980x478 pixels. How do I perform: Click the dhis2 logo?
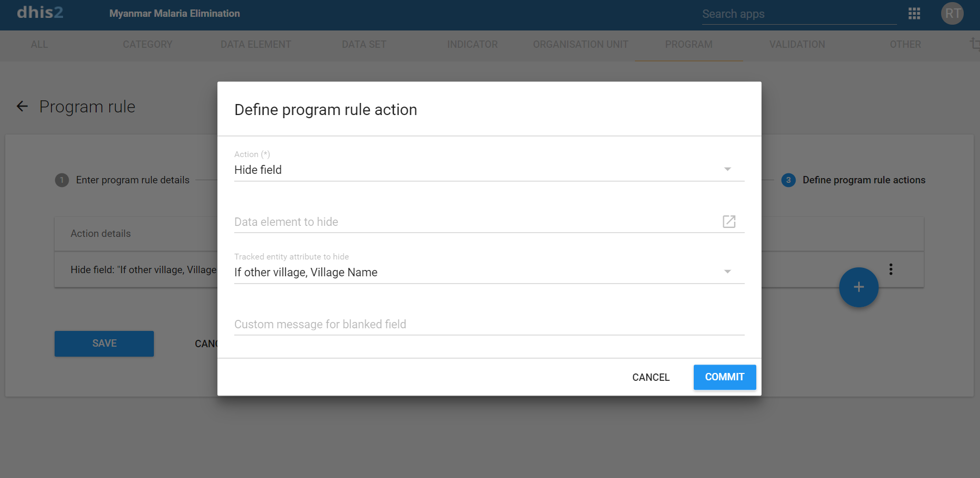pos(40,13)
